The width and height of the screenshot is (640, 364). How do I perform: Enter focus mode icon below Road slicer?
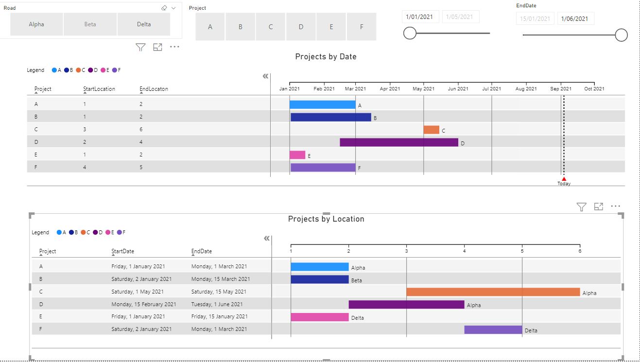coord(157,47)
